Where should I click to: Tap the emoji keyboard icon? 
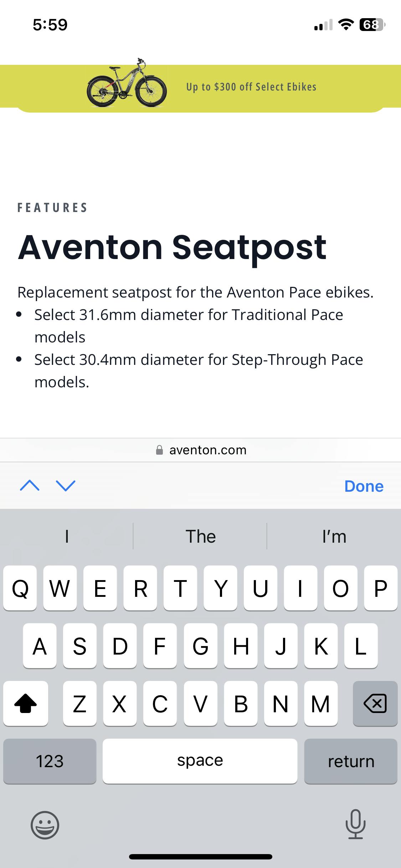[45, 825]
